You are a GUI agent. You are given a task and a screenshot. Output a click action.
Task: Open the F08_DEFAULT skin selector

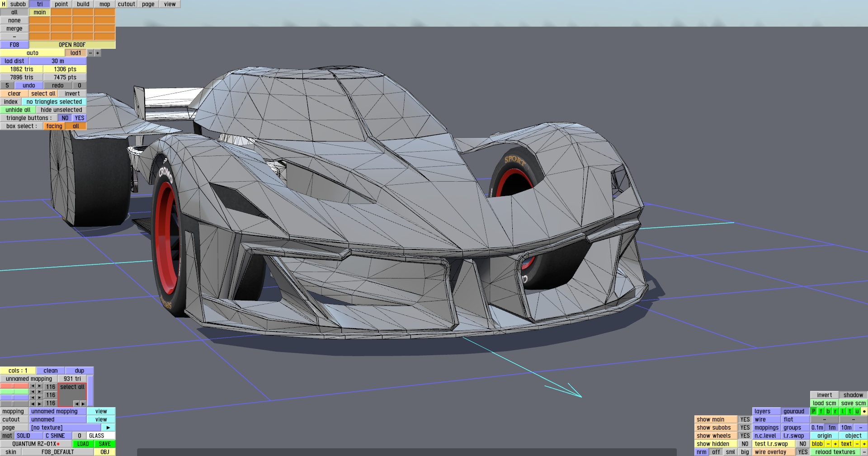pos(58,452)
